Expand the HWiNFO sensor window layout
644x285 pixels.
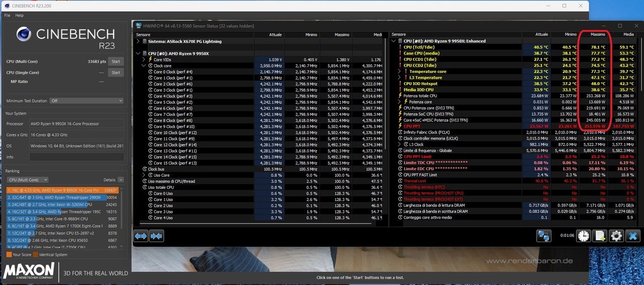(x=141, y=236)
